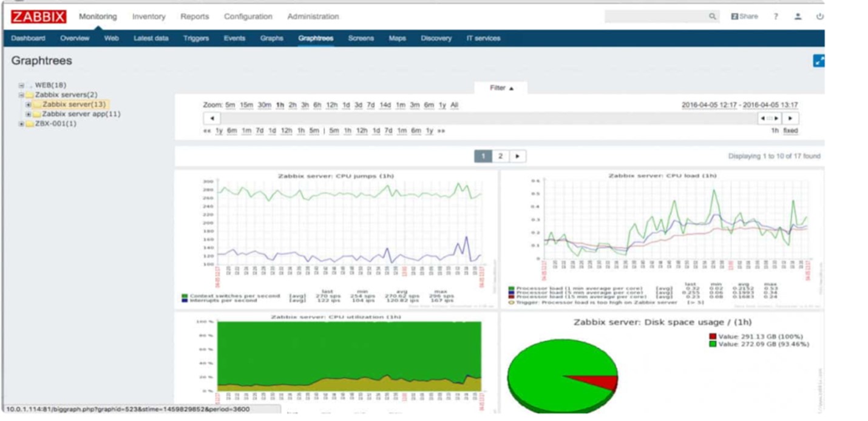Collapse the Zabbix servers(2) node
Viewport: 868px width, 421px height.
pos(21,95)
